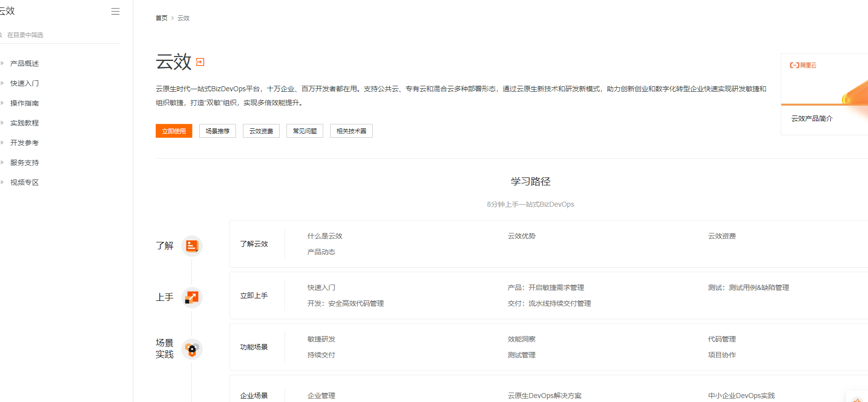Focus the 在目录中筛选 filter field
The image size is (868, 402).
click(59, 35)
